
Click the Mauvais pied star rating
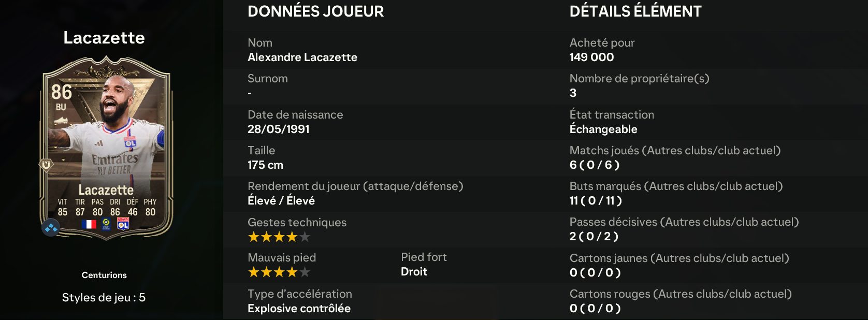coord(279,272)
